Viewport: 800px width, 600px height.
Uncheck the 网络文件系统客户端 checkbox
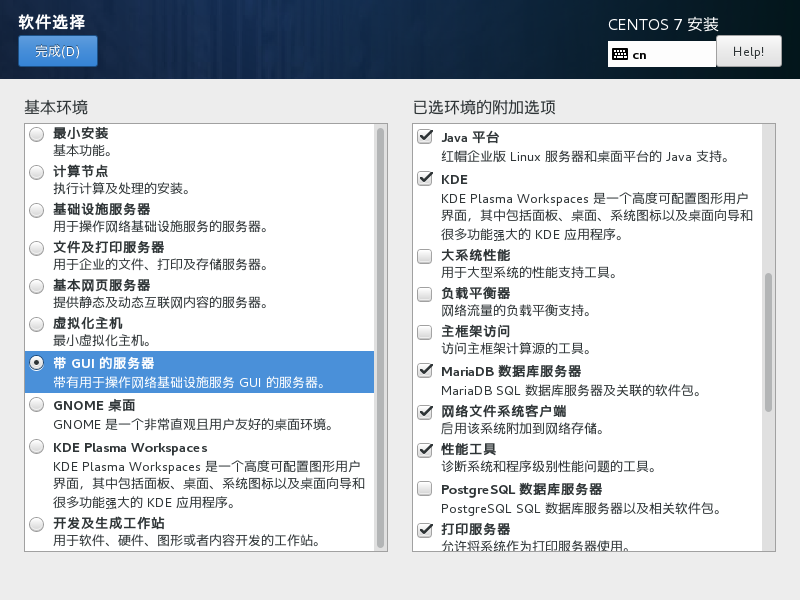425,412
